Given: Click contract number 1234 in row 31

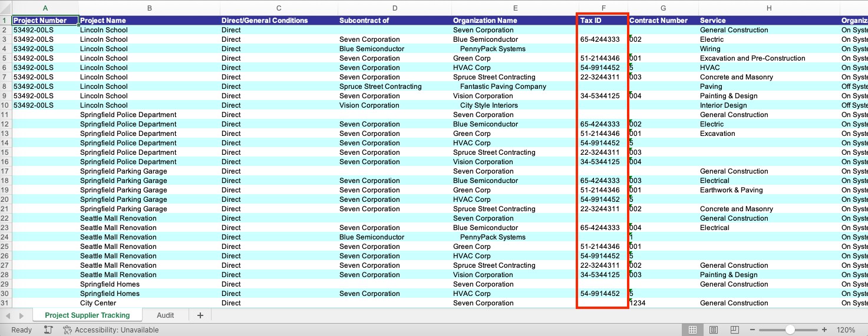Looking at the screenshot, I should pos(637,303).
